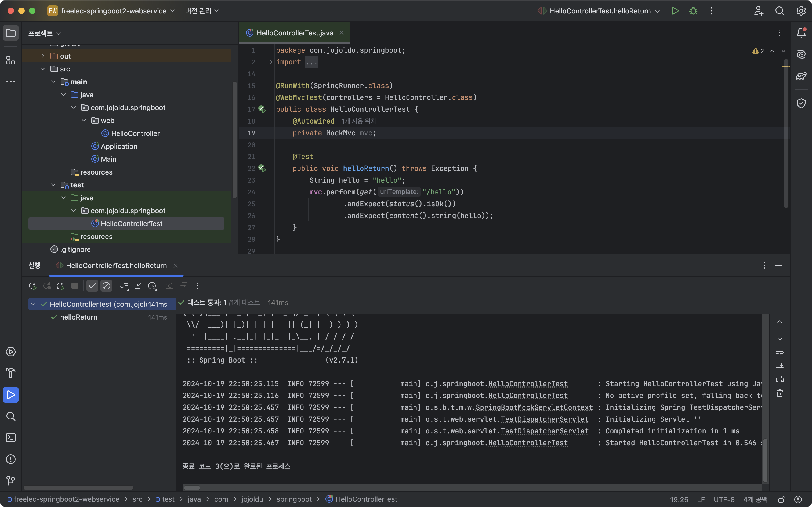Click the console horizontal scrollbar thumb
This screenshot has height=507, width=812.
[192, 488]
